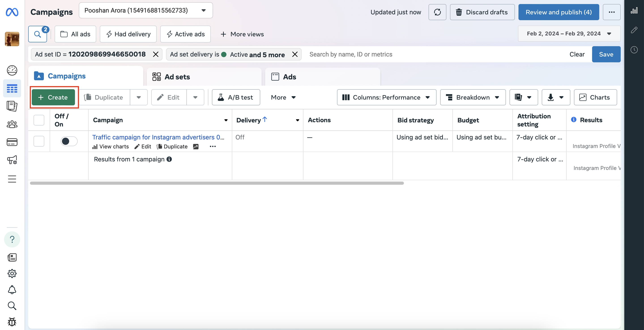Open the settings gear icon in sidebar
Image resolution: width=644 pixels, height=330 pixels.
[x=12, y=274]
